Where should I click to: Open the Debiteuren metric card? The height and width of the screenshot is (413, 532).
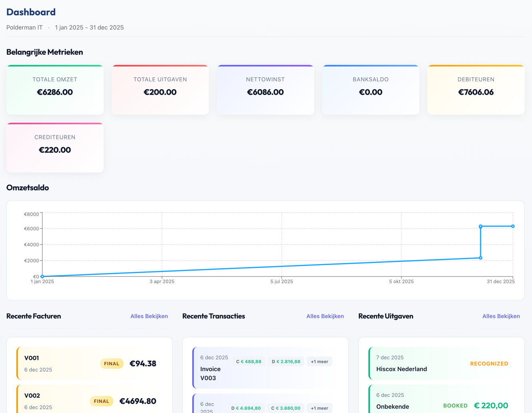click(476, 90)
